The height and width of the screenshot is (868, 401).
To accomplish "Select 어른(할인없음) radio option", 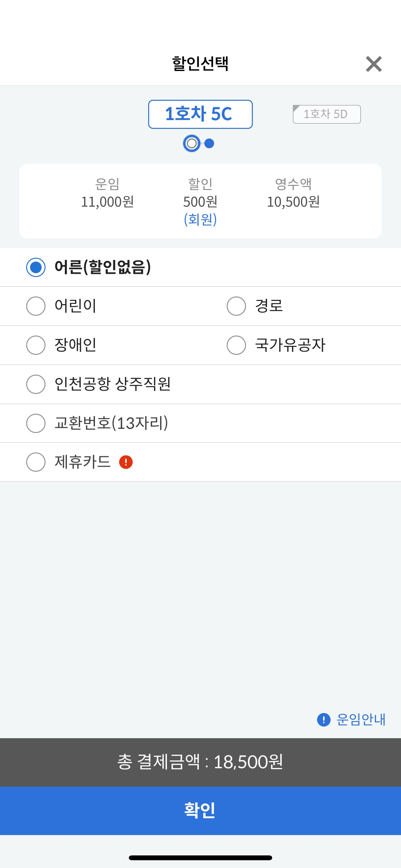I will click(x=36, y=267).
